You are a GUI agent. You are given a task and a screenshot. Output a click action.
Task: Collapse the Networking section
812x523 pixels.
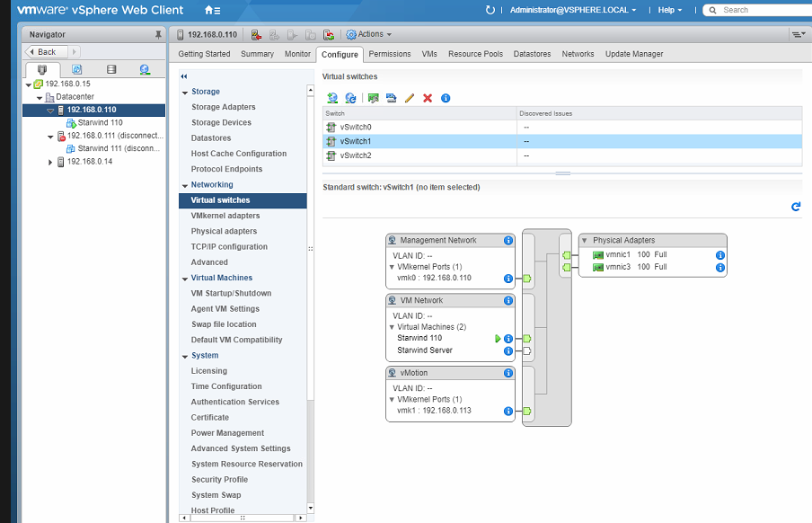click(x=185, y=185)
